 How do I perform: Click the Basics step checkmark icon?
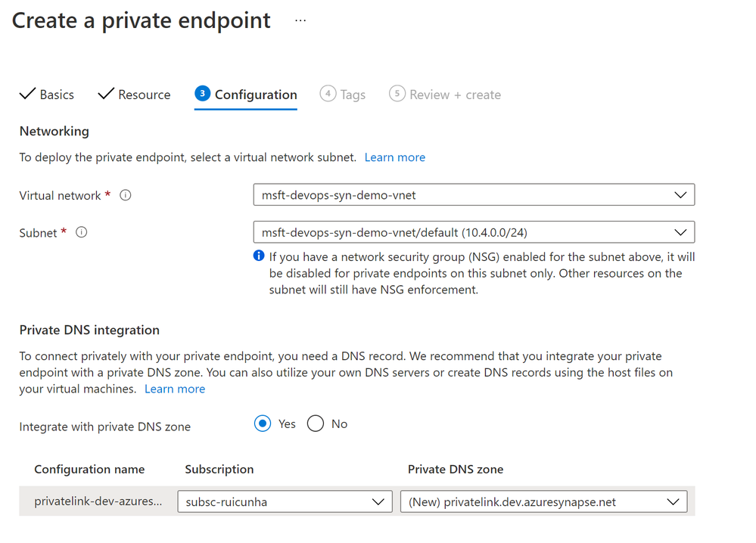(x=27, y=94)
